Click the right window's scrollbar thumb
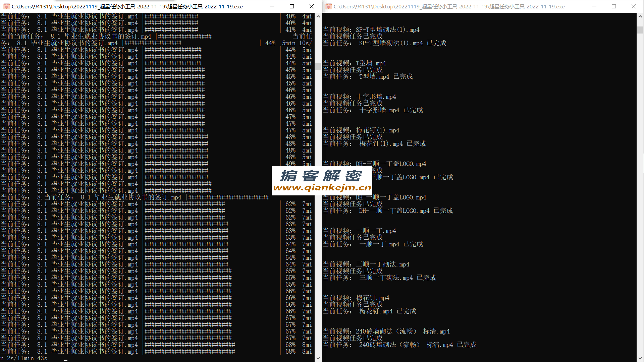Screen dimensions: 644x362 pyautogui.click(x=640, y=30)
